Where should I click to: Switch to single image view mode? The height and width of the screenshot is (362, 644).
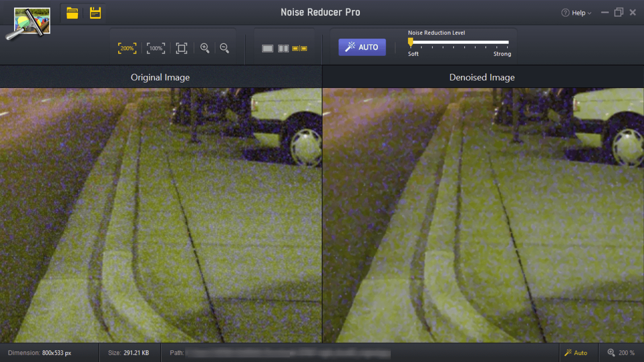coord(268,49)
